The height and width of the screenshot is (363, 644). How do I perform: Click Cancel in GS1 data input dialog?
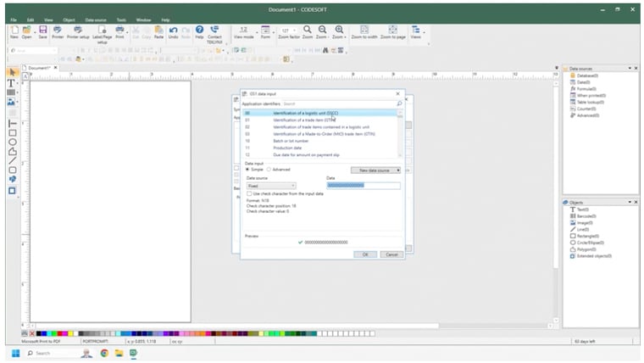point(391,254)
